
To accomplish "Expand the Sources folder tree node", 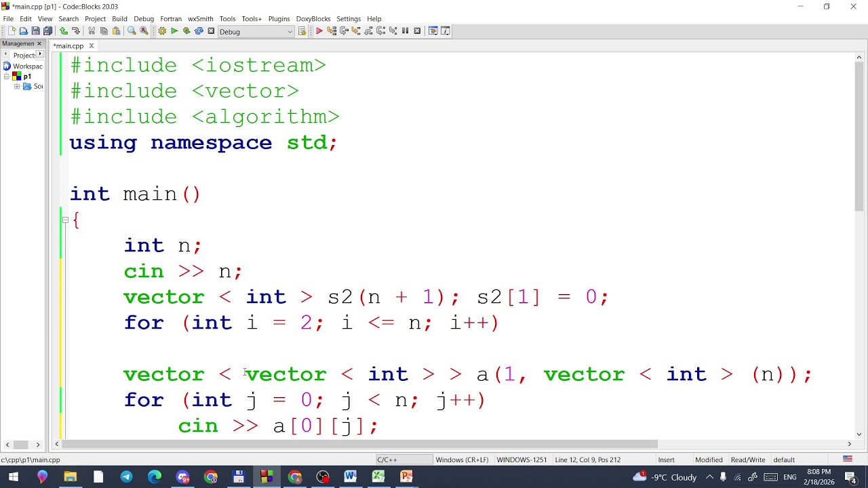I will click(17, 87).
